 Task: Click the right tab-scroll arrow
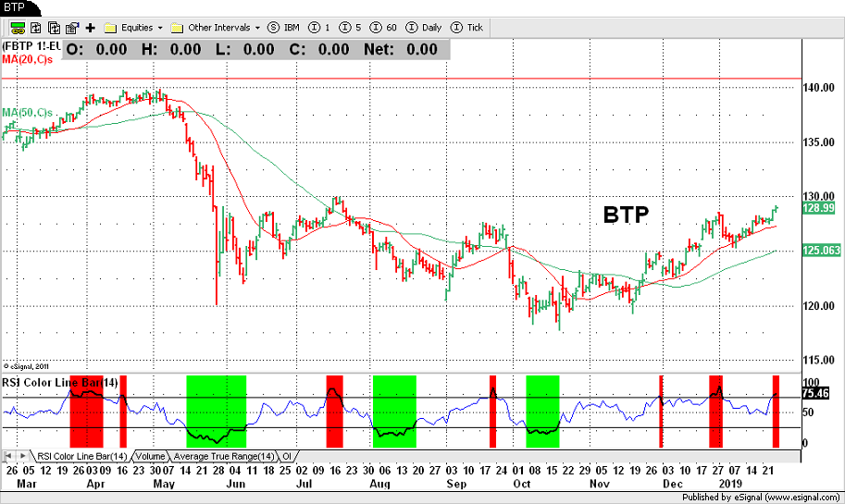pyautogui.click(x=22, y=457)
